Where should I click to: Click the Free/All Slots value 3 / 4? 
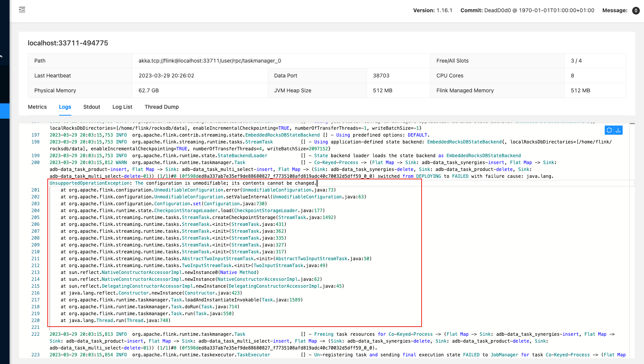(x=576, y=61)
